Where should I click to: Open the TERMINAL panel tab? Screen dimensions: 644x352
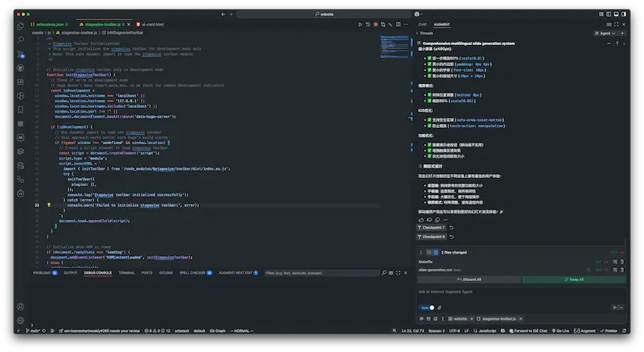click(126, 273)
